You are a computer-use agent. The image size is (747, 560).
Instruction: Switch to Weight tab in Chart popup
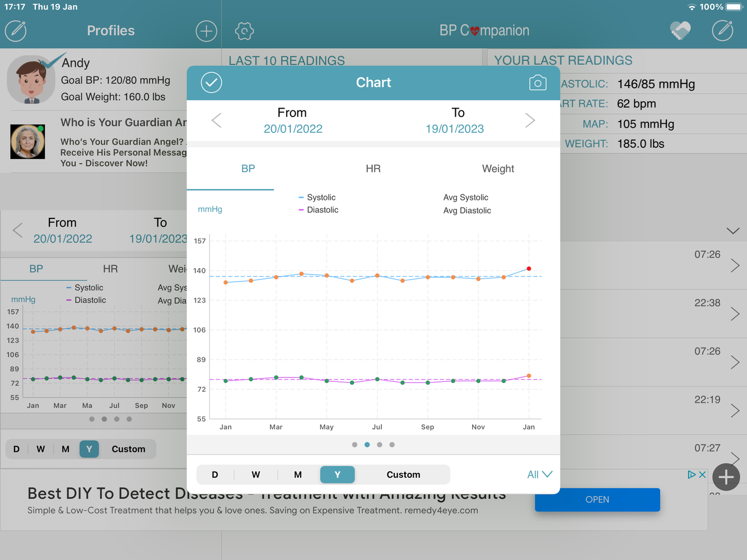tap(498, 169)
